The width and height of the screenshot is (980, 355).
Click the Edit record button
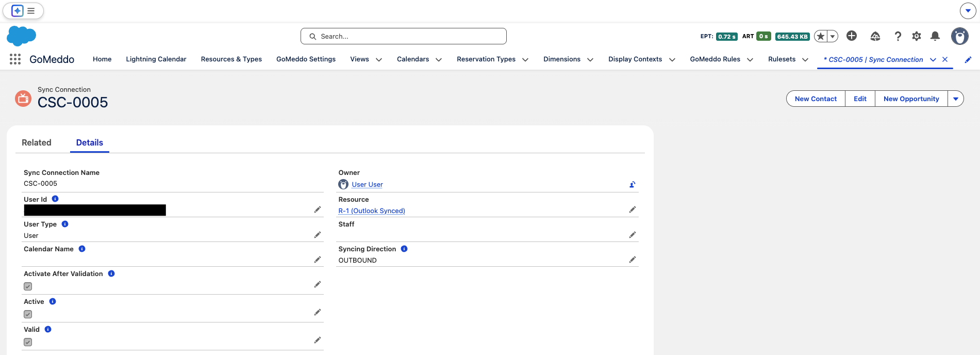pyautogui.click(x=860, y=99)
